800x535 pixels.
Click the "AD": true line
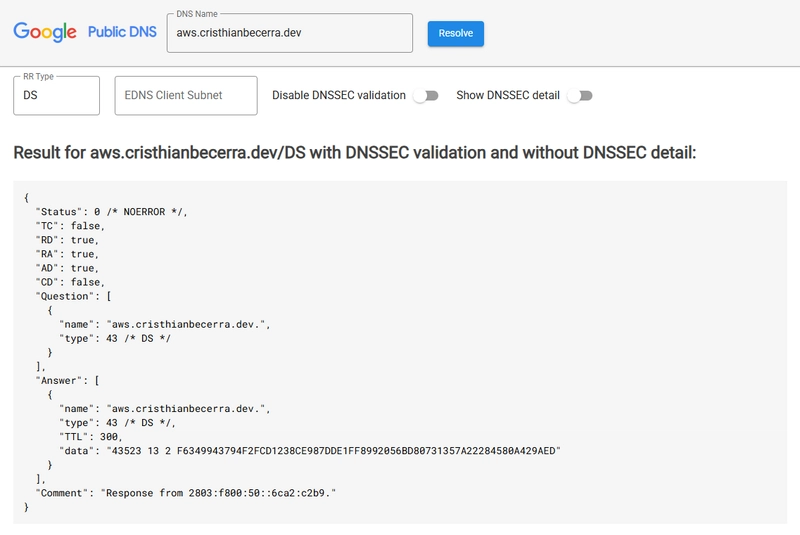click(x=67, y=268)
